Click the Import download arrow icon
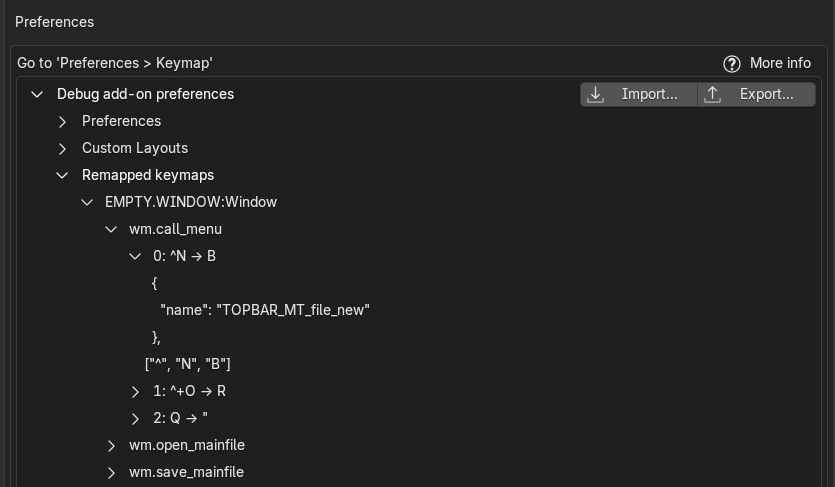Screen dimensions: 835x487 [x=595, y=95]
